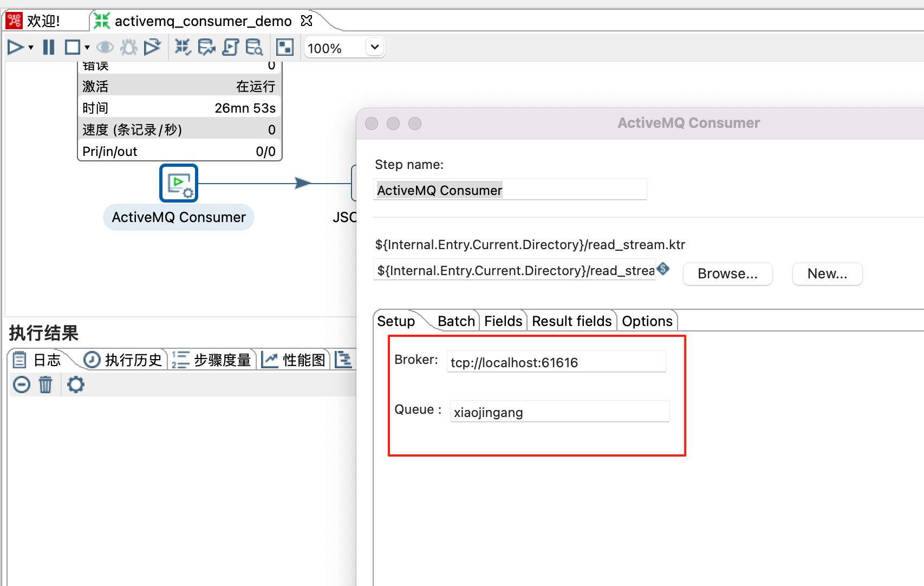The height and width of the screenshot is (586, 924).
Task: Click the transformation path input field
Action: (515, 270)
